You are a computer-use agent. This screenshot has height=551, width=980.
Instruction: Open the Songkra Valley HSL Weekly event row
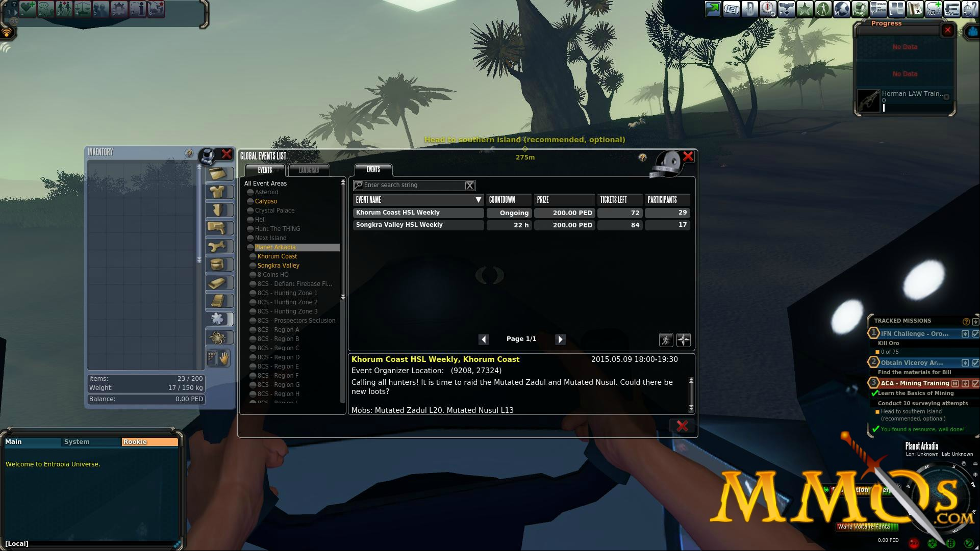point(521,225)
